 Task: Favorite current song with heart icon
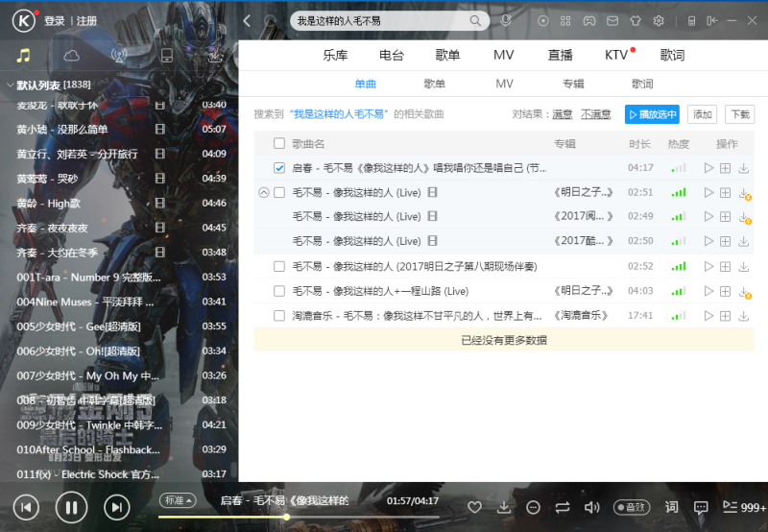[474, 507]
